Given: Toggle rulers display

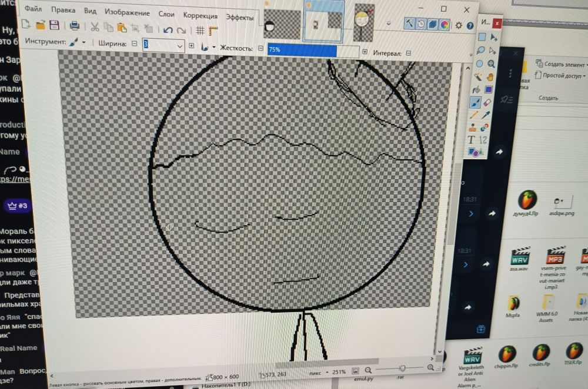Looking at the screenshot, I should click(213, 31).
